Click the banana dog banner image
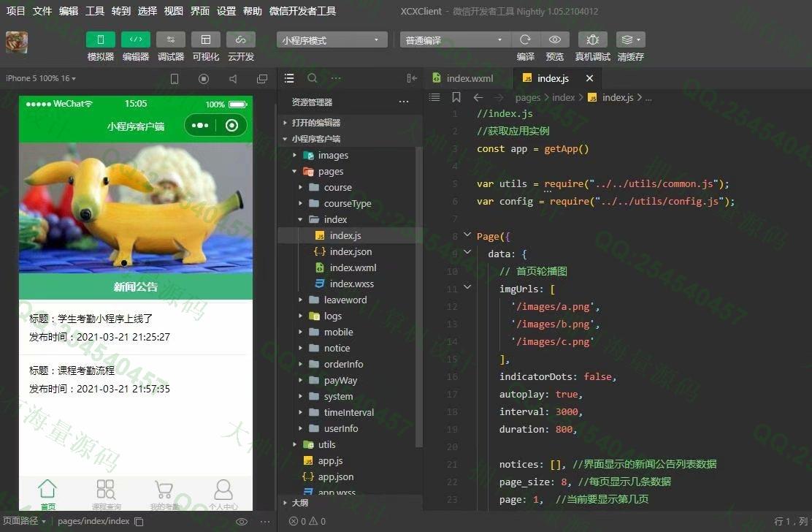 136,208
